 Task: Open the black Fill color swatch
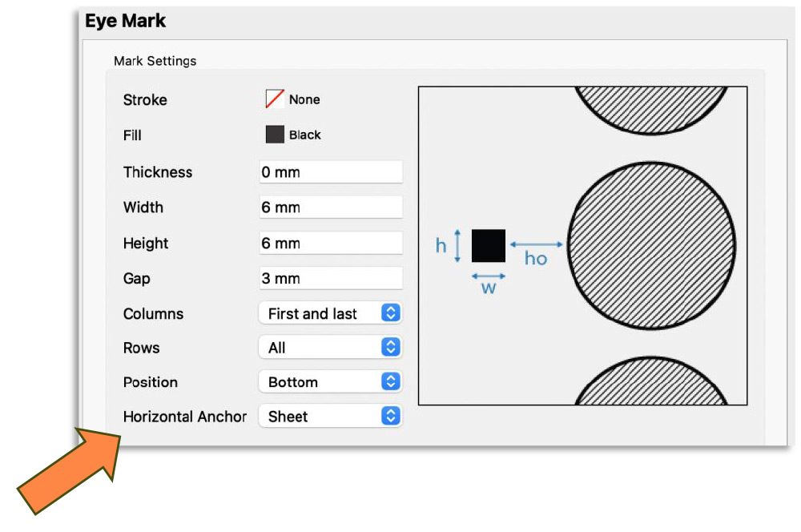point(275,135)
